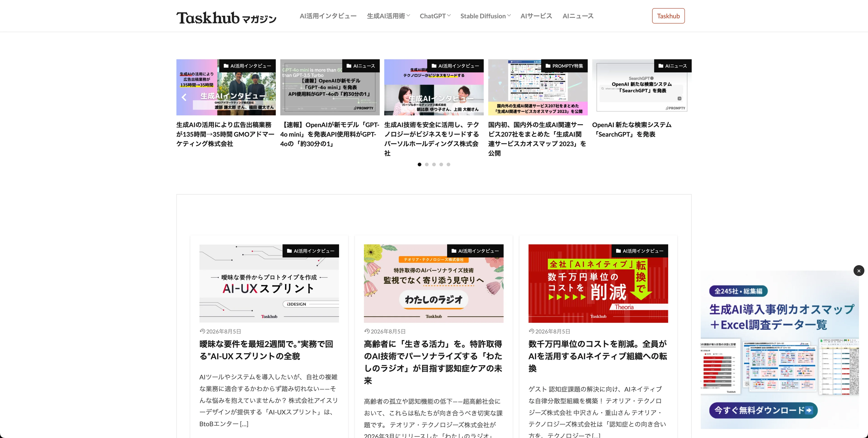
Task: Select the third carousel pagination dot
Action: [x=434, y=164]
